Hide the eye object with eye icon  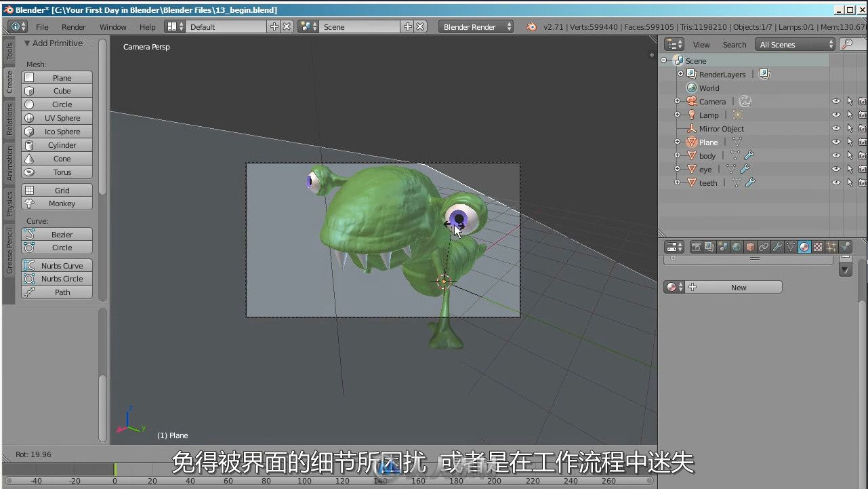(x=836, y=169)
